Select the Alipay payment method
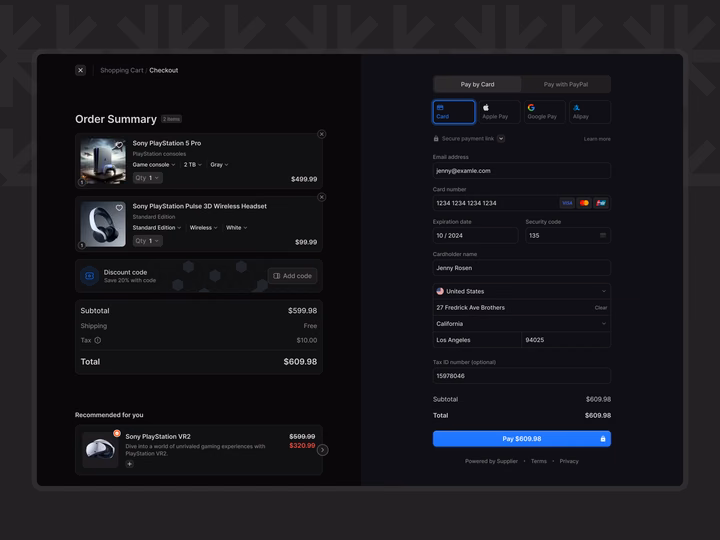This screenshot has height=540, width=720. pos(590,112)
